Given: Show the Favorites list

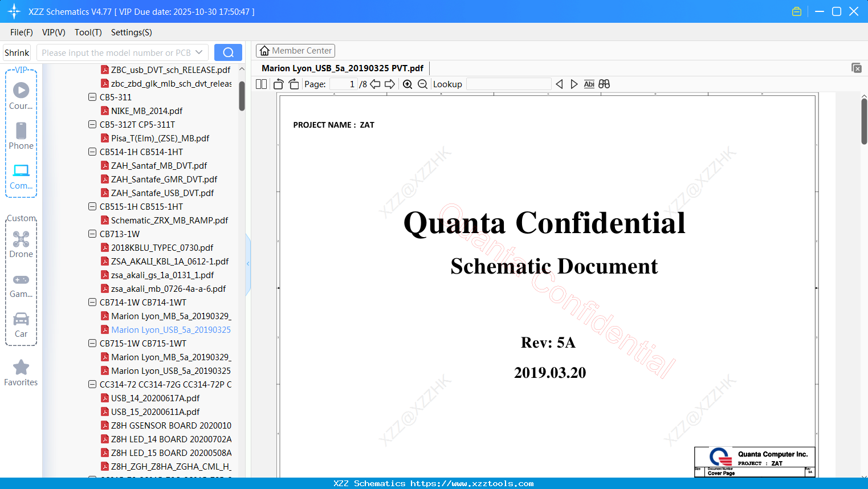Looking at the screenshot, I should (21, 373).
